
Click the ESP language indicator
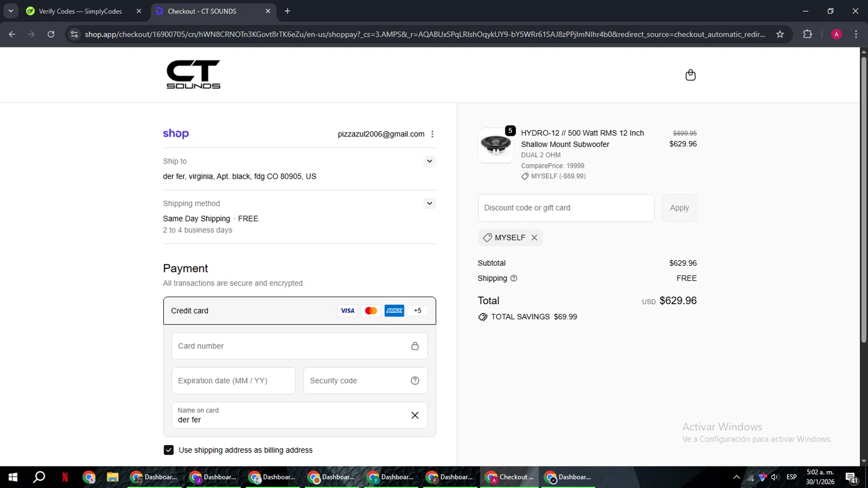pos(792,477)
